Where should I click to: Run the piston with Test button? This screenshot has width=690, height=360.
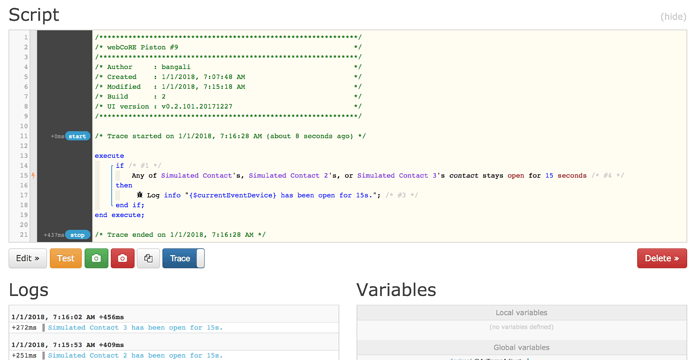coord(66,258)
